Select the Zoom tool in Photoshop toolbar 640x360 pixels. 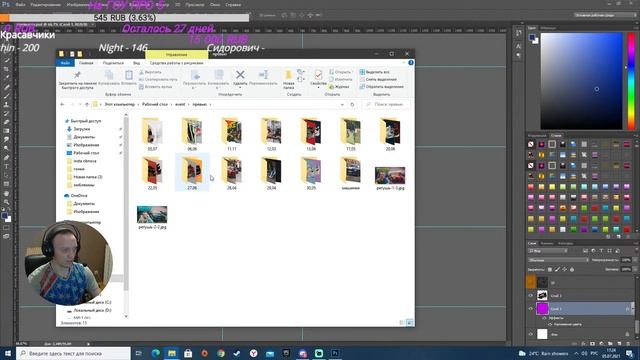pyautogui.click(x=7, y=202)
